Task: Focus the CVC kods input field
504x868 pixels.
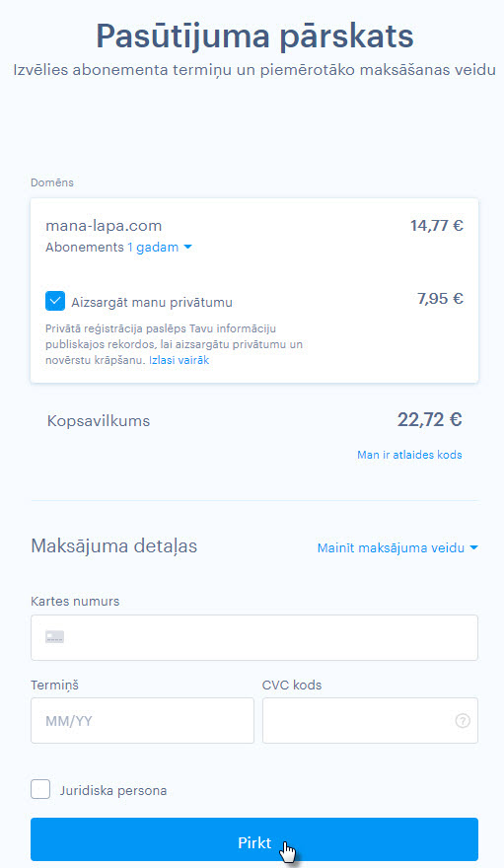Action: [x=370, y=721]
